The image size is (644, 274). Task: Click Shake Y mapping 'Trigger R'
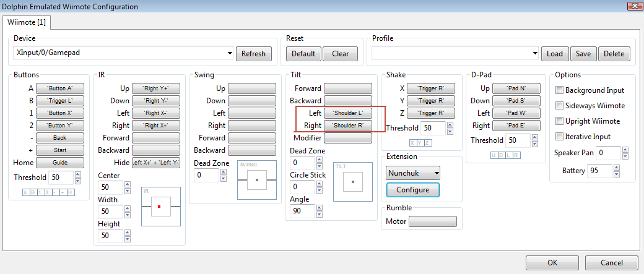click(431, 100)
